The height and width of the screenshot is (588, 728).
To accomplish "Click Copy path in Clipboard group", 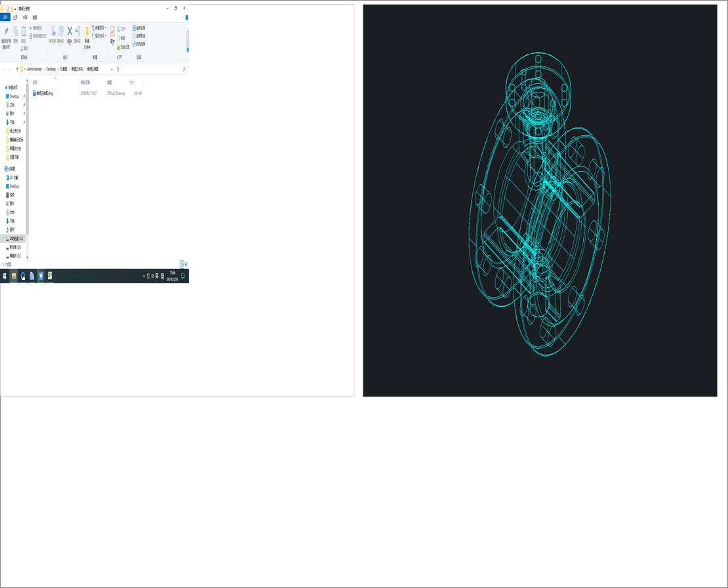I will [36, 28].
